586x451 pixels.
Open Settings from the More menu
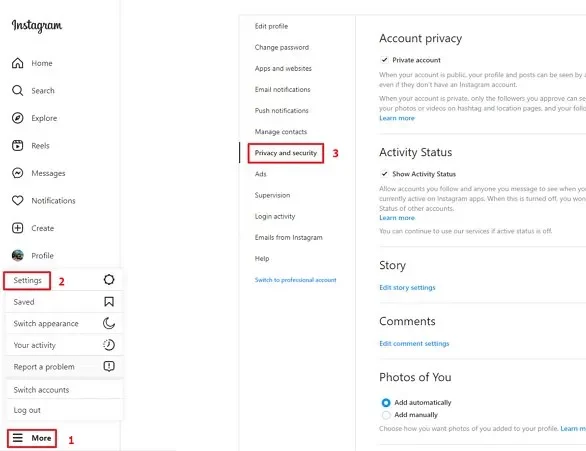(27, 280)
